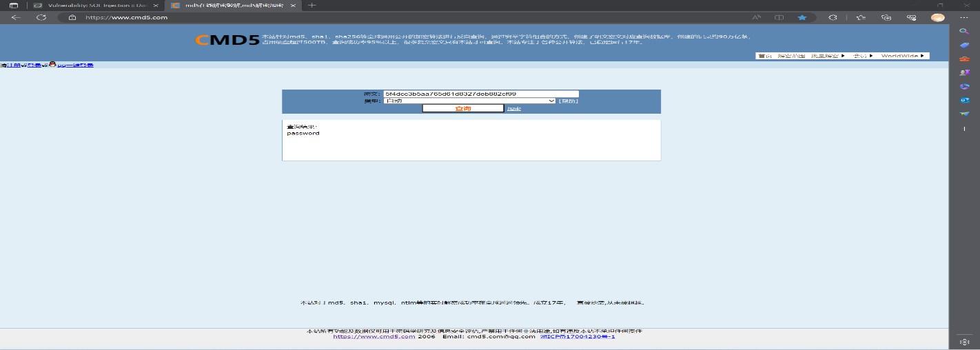980x350 pixels.
Task: Open the Favorites list icon
Action: click(x=861, y=17)
